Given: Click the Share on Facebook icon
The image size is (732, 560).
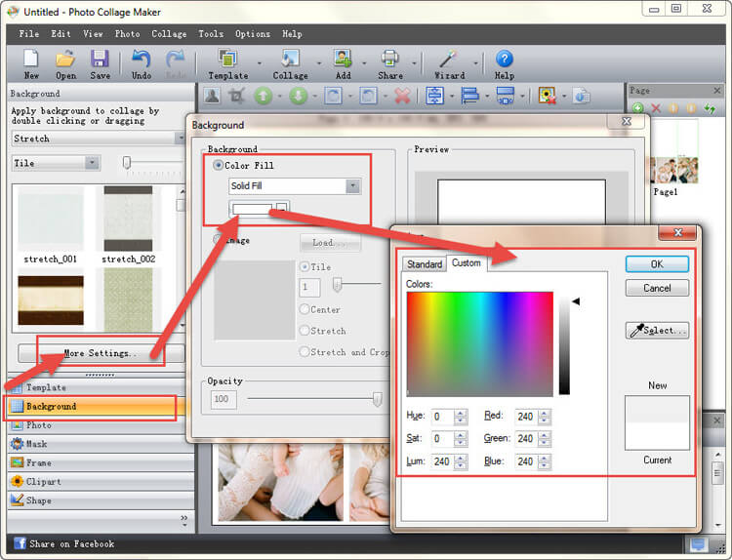Looking at the screenshot, I should [20, 543].
